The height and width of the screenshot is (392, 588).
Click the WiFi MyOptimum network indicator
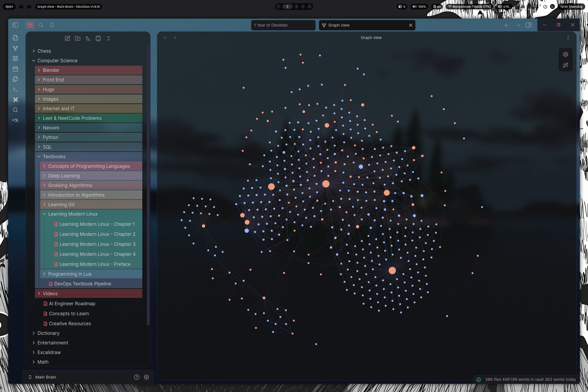pos(469,7)
